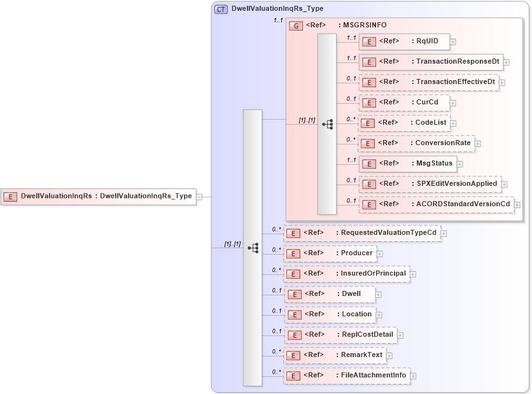This screenshot has height=394, width=532.
Task: Expand the TransactionResponseDt element
Action: click(506, 62)
